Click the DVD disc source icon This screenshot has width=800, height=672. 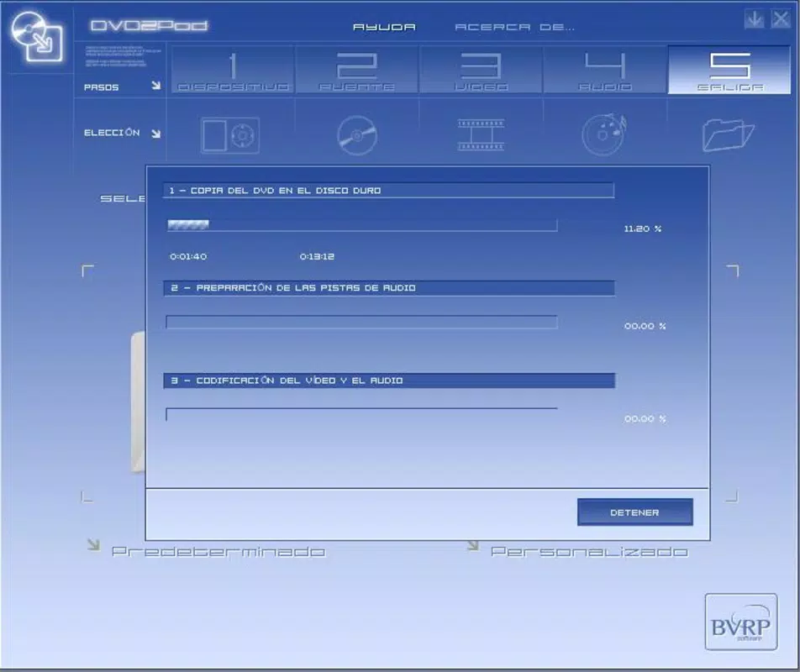click(x=357, y=135)
